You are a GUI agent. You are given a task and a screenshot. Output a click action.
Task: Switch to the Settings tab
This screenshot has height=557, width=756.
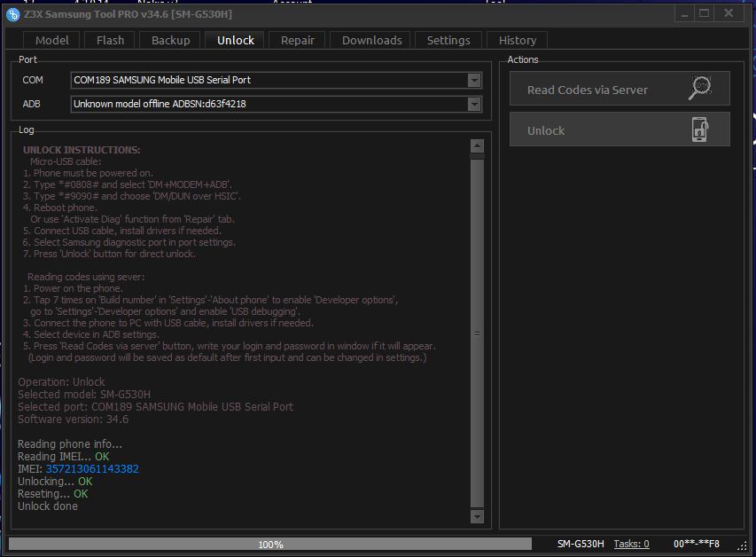coord(448,41)
